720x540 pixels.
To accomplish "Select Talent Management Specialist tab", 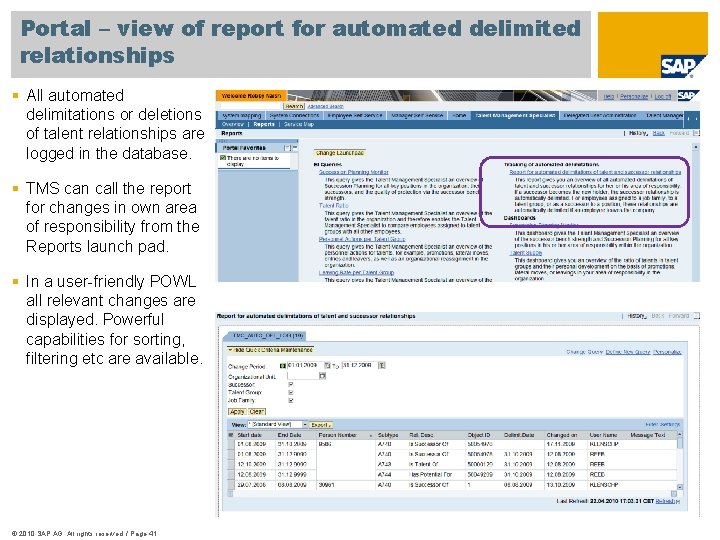I will (x=515, y=115).
